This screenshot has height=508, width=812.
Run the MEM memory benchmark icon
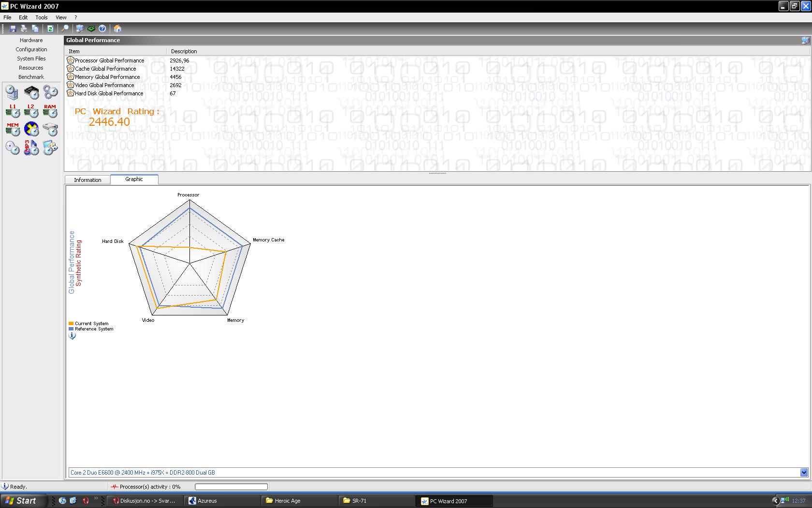point(13,129)
